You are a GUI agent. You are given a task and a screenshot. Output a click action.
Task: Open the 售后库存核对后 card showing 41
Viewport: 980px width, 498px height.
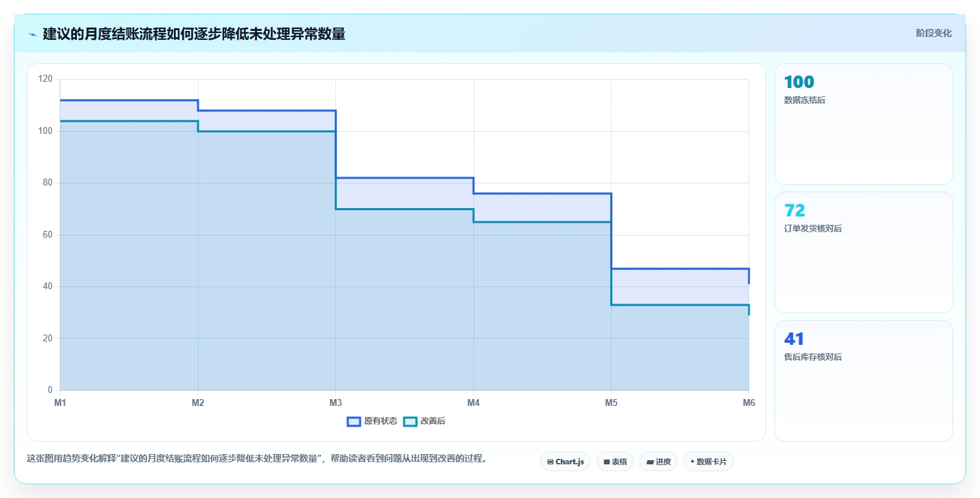click(864, 381)
